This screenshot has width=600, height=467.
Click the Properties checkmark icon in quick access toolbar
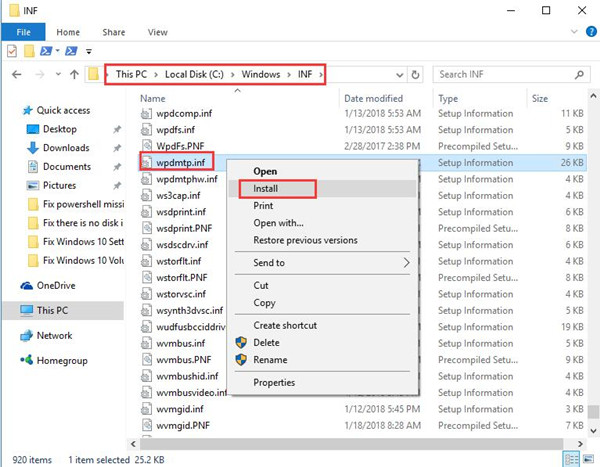click(12, 51)
